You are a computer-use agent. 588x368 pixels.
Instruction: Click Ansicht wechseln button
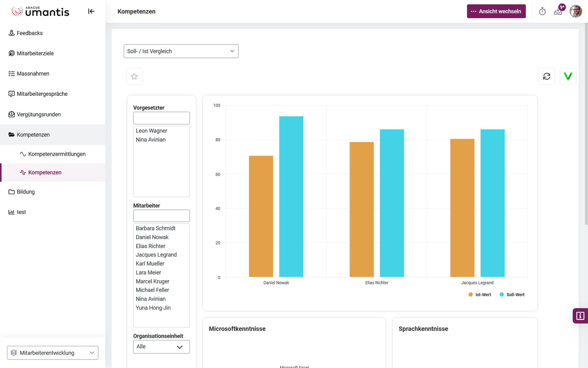tap(496, 11)
